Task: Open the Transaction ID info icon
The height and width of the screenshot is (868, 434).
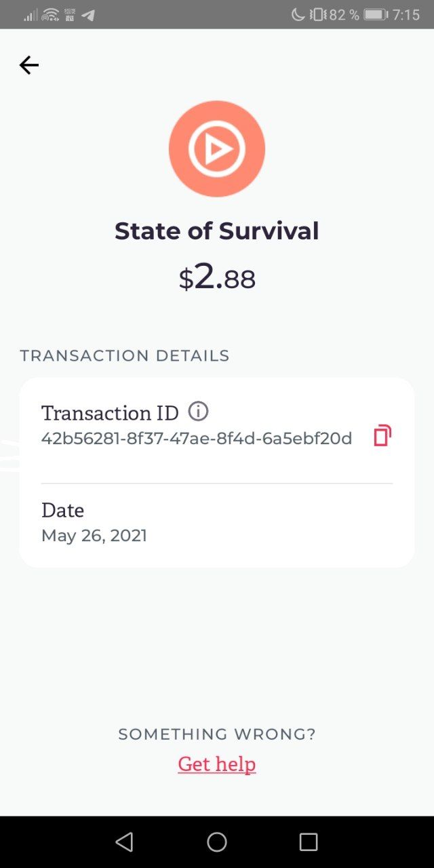Action: click(x=198, y=411)
